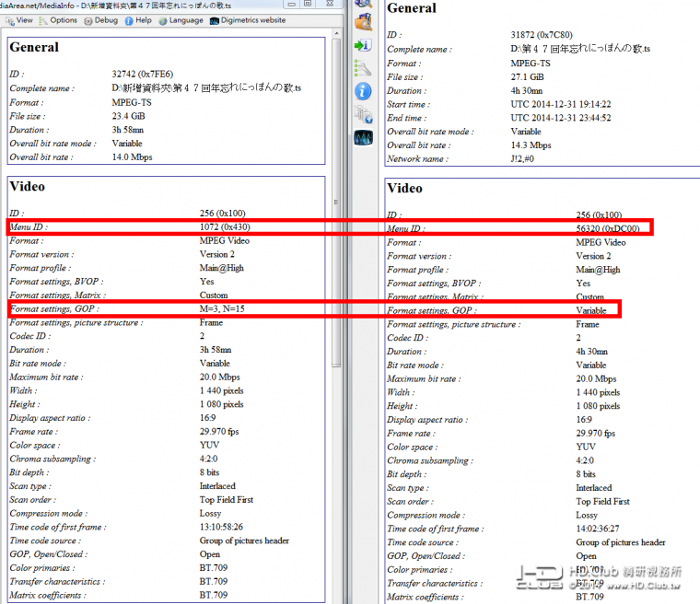Open the Help menu
This screenshot has height=604, width=700.
(x=138, y=20)
